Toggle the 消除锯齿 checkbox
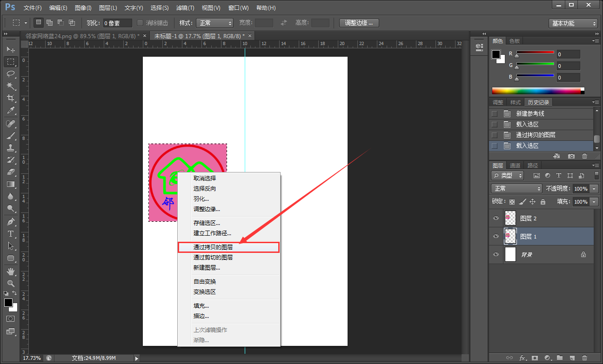The image size is (603, 364). [140, 23]
